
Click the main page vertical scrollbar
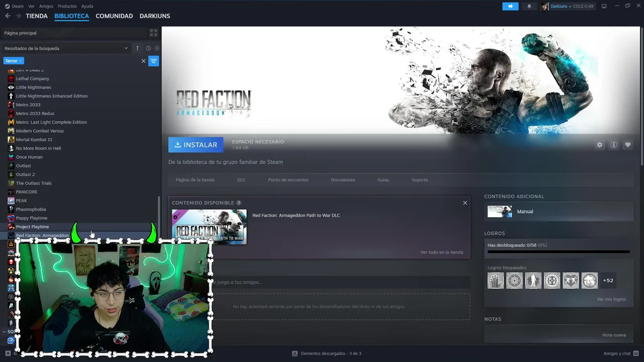642,96
